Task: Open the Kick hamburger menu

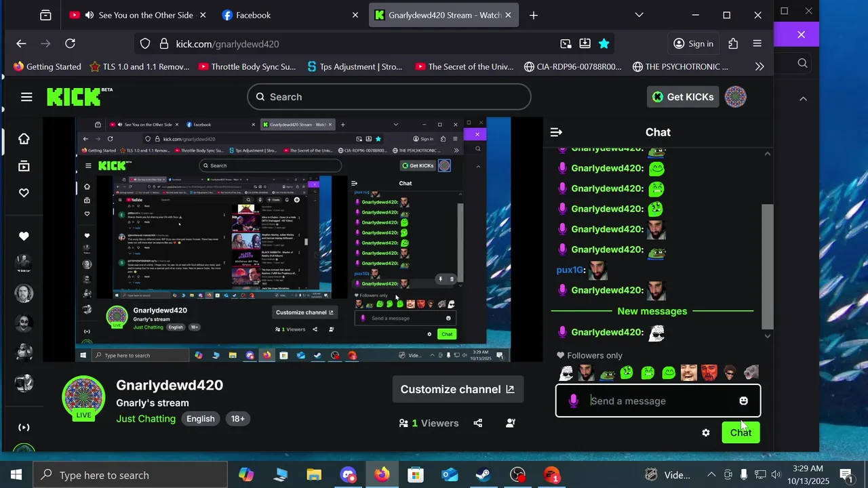Action: [x=26, y=97]
